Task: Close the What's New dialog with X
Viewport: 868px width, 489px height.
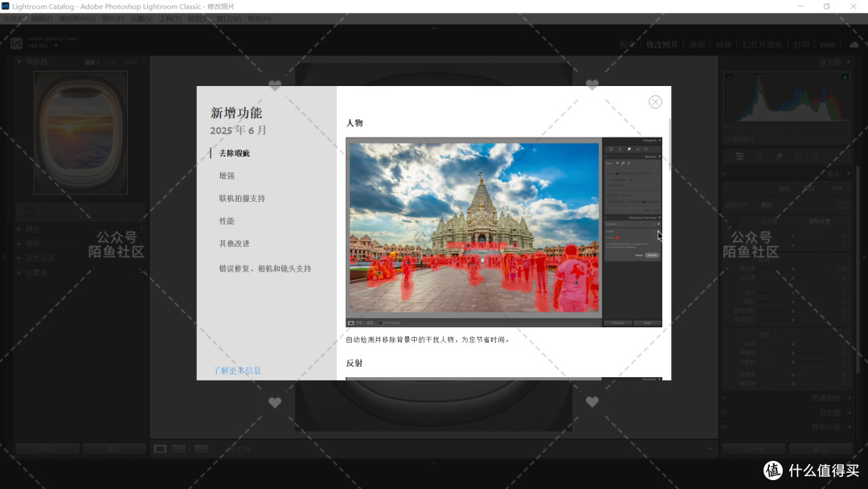Action: (x=656, y=102)
